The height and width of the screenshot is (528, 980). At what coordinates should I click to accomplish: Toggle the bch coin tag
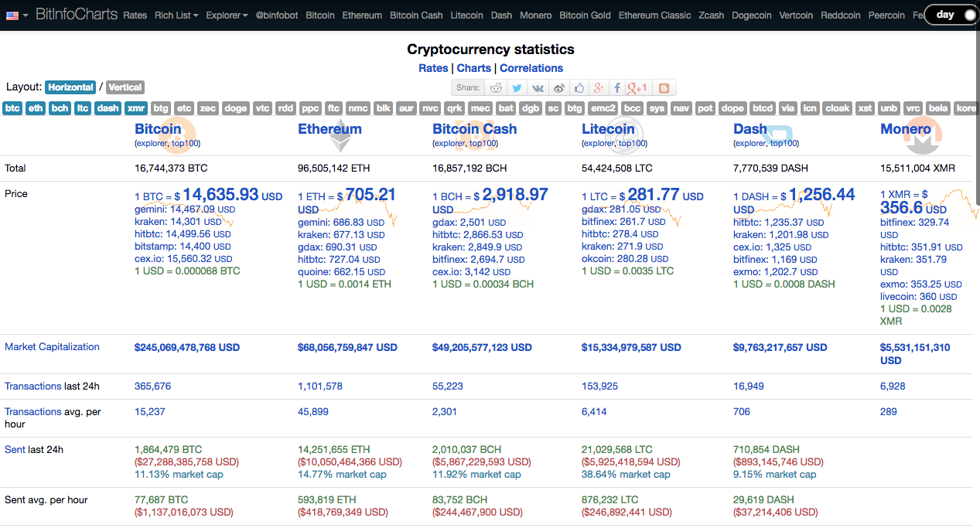60,108
